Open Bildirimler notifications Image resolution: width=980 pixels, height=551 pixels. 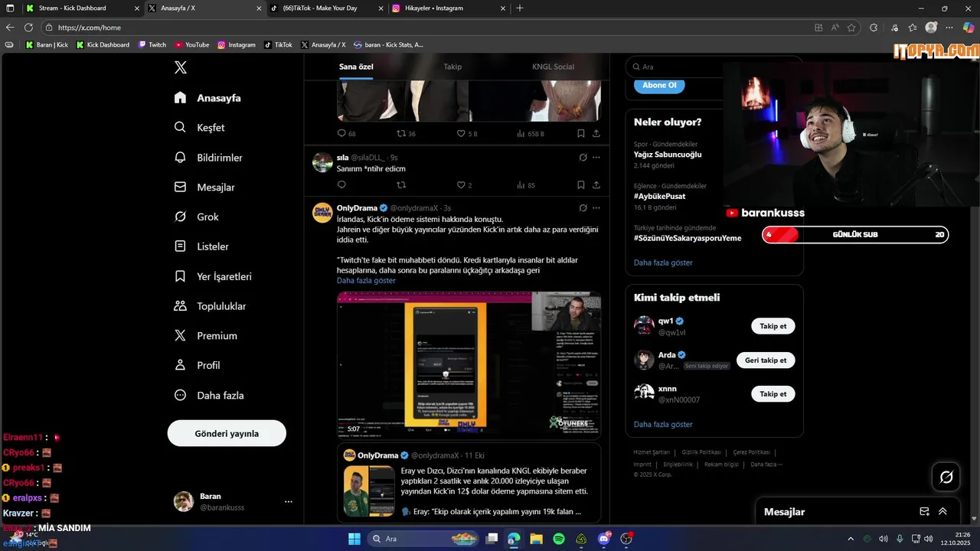pyautogui.click(x=207, y=158)
